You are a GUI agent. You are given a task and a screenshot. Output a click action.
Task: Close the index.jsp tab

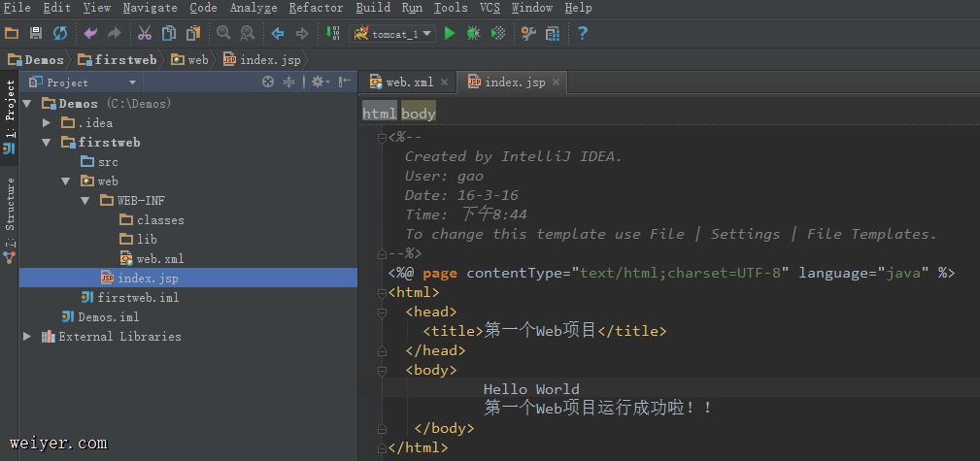click(x=556, y=82)
